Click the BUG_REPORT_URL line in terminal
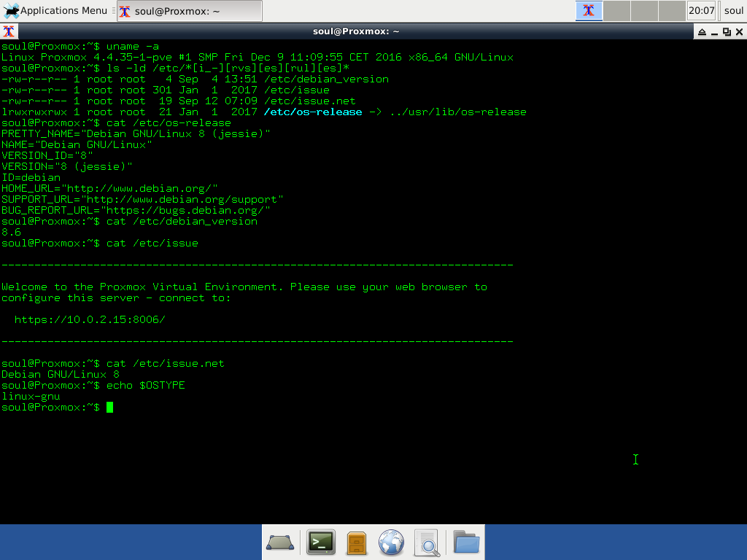 tap(136, 211)
